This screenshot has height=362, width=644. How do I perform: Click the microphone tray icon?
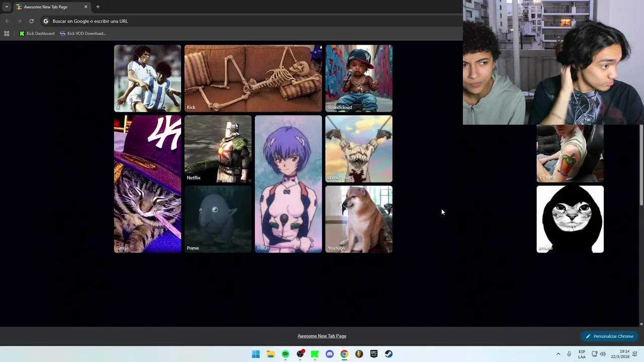tap(569, 354)
